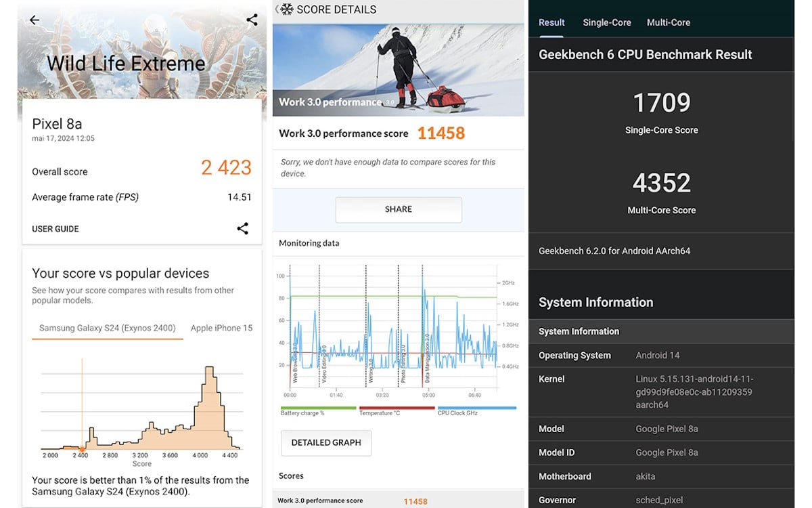Click the Overall score label
Image resolution: width=812 pixels, height=508 pixels.
60,172
